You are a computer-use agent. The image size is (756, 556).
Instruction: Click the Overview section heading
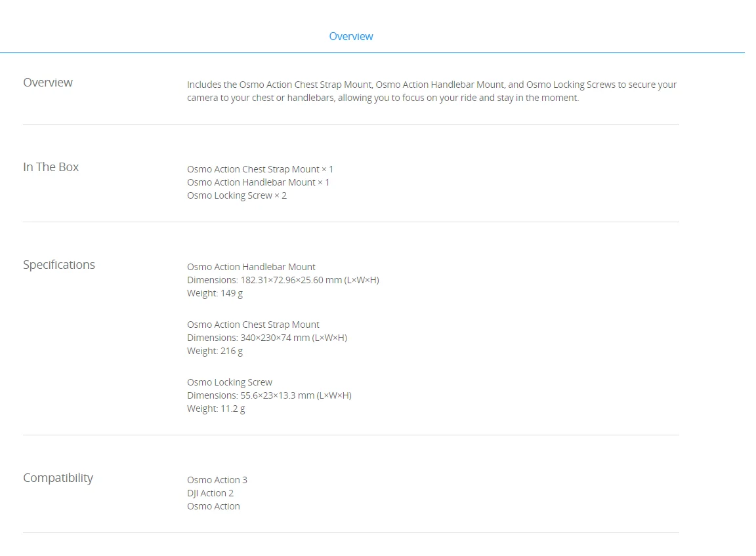coord(48,83)
